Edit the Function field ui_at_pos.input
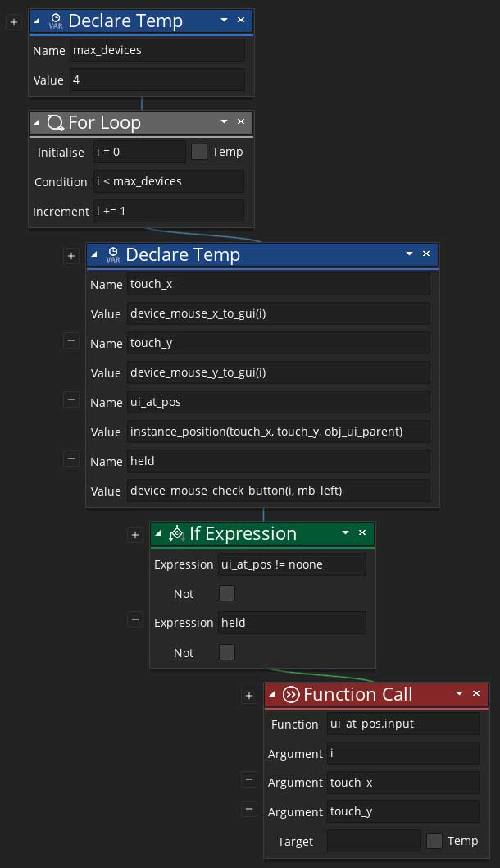The image size is (500, 868). click(x=402, y=724)
